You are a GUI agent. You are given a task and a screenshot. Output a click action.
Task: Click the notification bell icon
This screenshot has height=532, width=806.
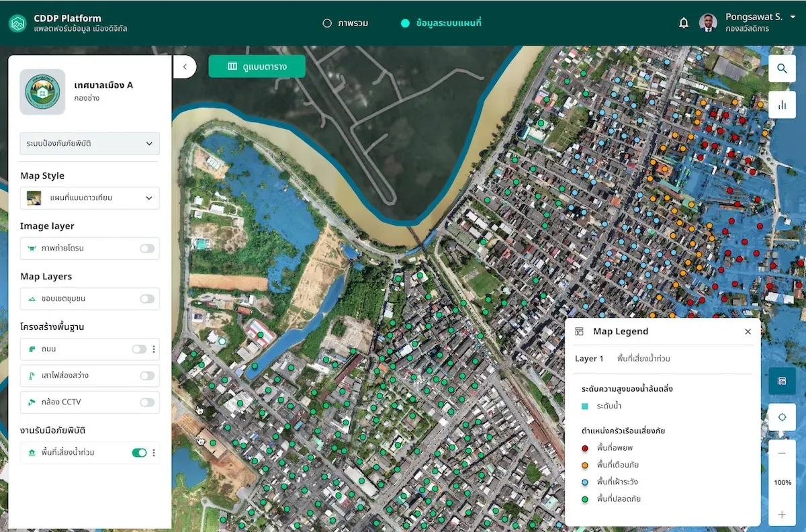click(684, 23)
